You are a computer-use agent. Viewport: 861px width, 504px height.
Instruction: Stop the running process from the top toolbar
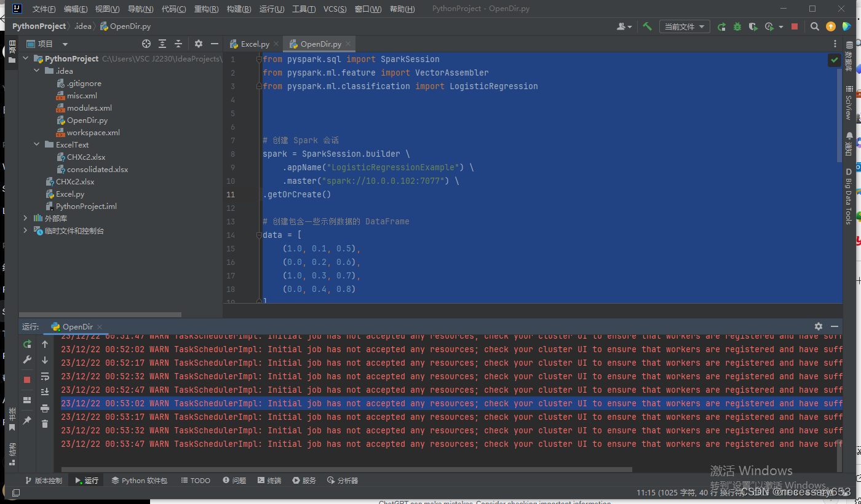pyautogui.click(x=795, y=26)
